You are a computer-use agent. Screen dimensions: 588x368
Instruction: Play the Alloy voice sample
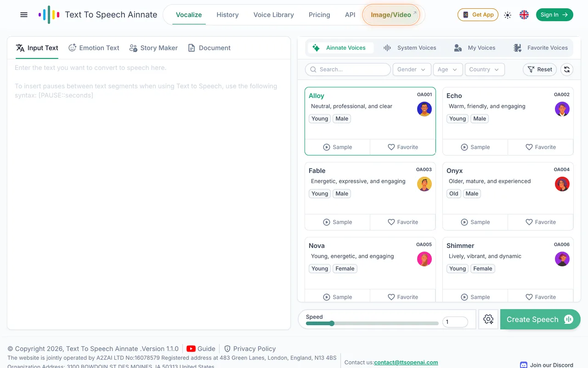(x=338, y=147)
